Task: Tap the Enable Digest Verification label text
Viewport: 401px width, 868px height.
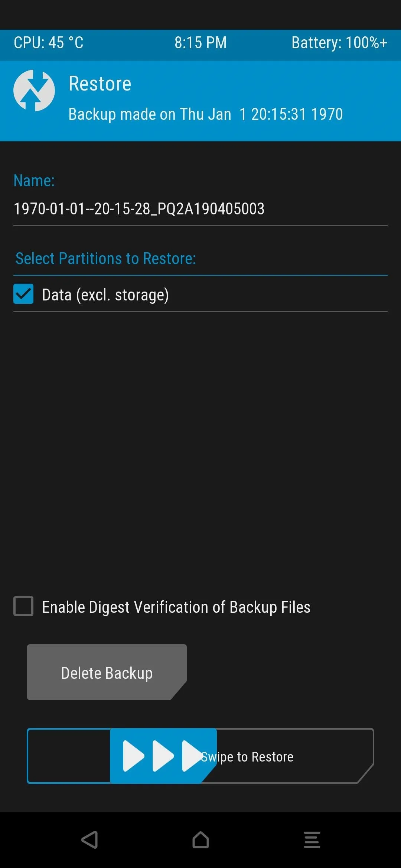Action: click(x=176, y=607)
